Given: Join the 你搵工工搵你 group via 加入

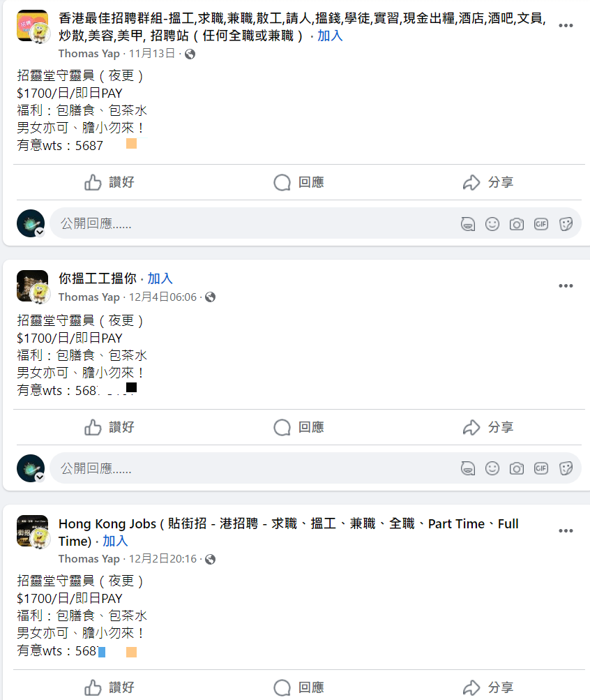Looking at the screenshot, I should (x=160, y=279).
